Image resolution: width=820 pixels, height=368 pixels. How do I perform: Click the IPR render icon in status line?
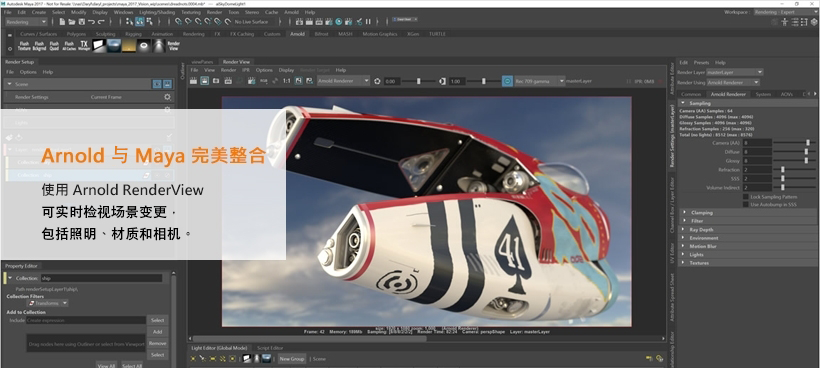pyautogui.click(x=319, y=21)
